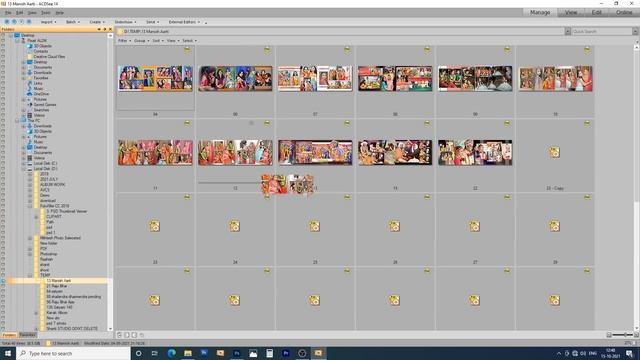The height and width of the screenshot is (360, 640).
Task: Click the placeholder file icon labeled 28
Action: 554,226
